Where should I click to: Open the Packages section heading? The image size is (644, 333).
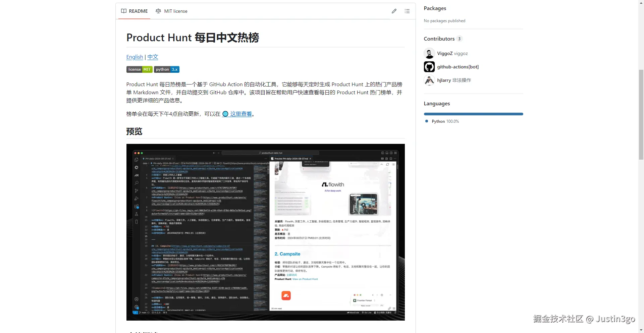point(435,8)
